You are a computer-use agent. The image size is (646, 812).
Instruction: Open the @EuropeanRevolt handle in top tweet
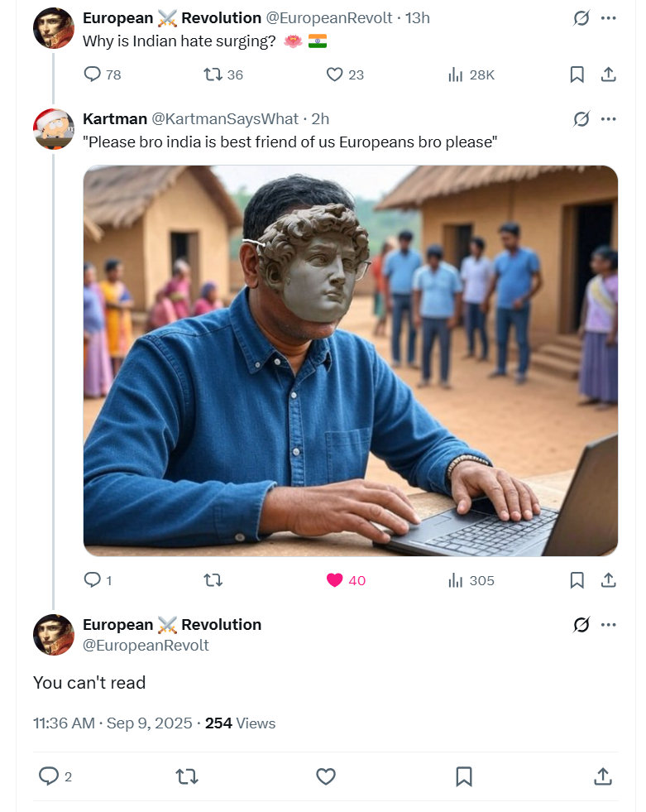(328, 18)
